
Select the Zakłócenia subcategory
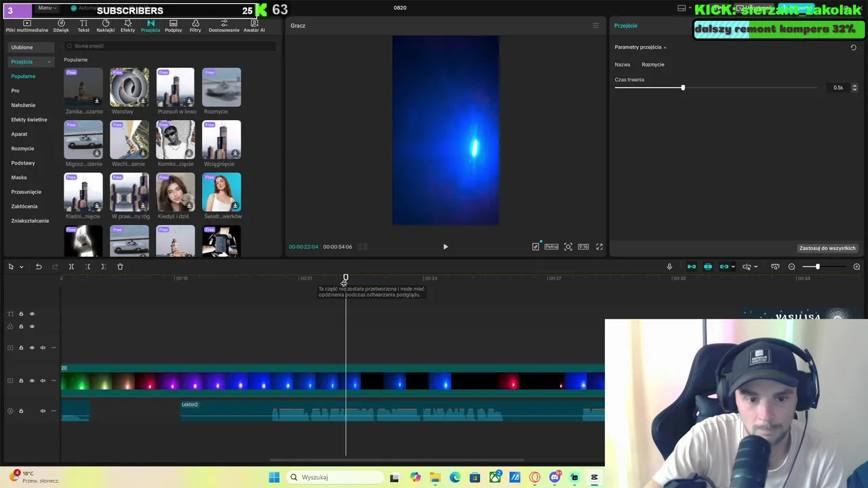(24, 206)
